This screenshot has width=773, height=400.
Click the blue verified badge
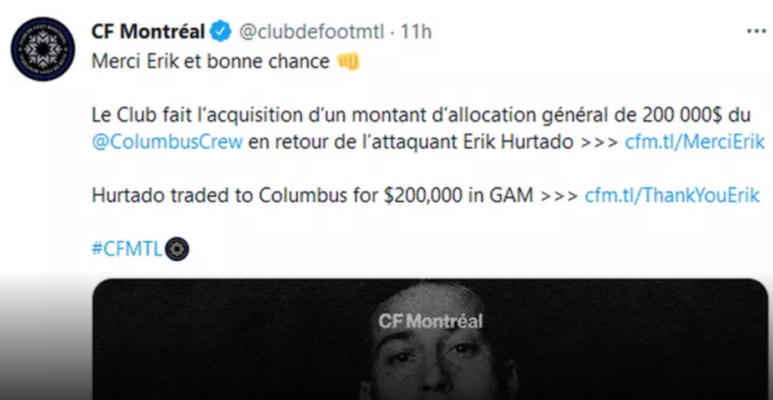pyautogui.click(x=222, y=31)
